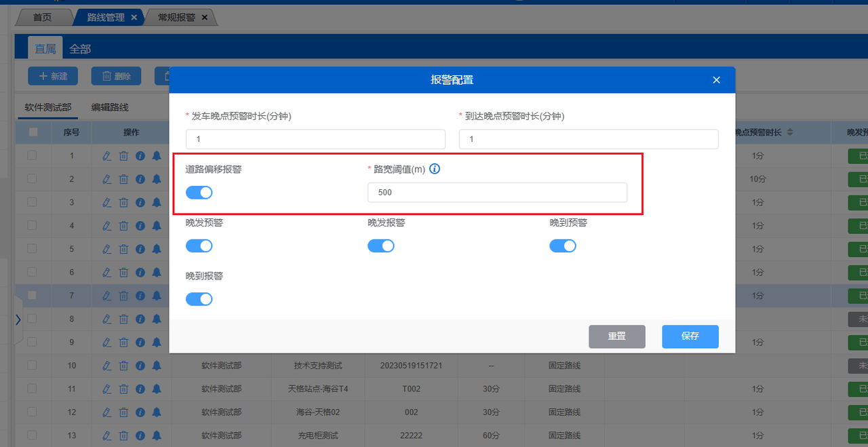Expand the collapsed left side panel arrow
This screenshot has width=868, height=447.
click(18, 319)
